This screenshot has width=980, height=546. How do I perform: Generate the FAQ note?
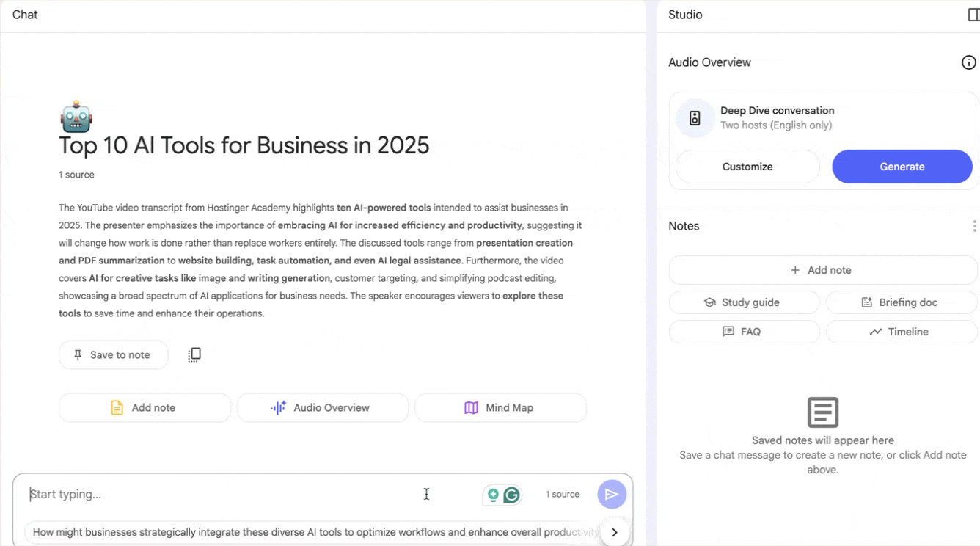pyautogui.click(x=744, y=332)
